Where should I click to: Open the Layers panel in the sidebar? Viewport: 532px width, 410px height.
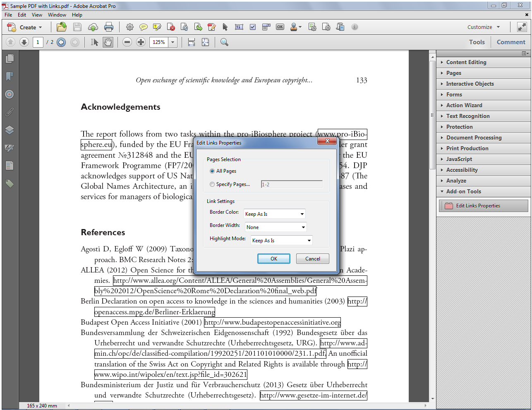10,130
